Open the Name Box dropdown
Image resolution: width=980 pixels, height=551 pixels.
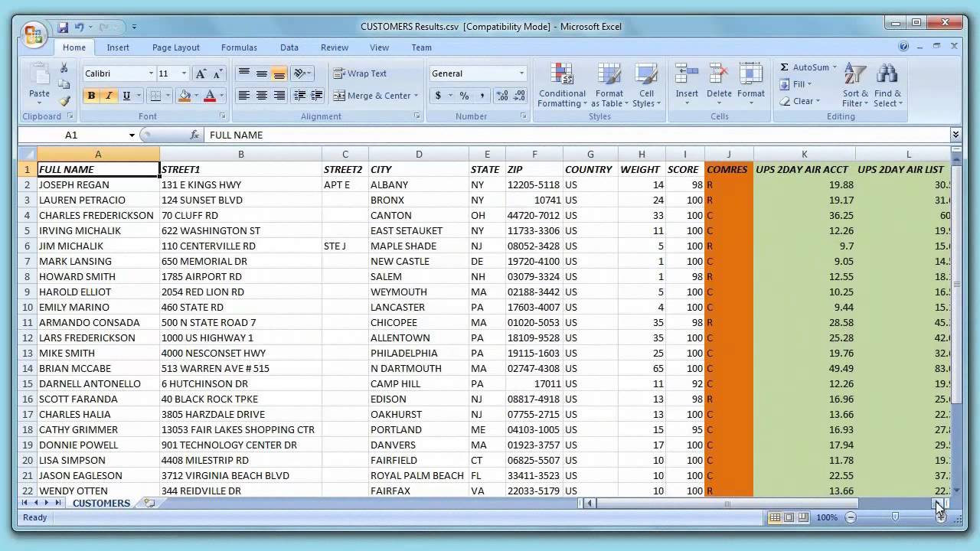click(x=132, y=135)
